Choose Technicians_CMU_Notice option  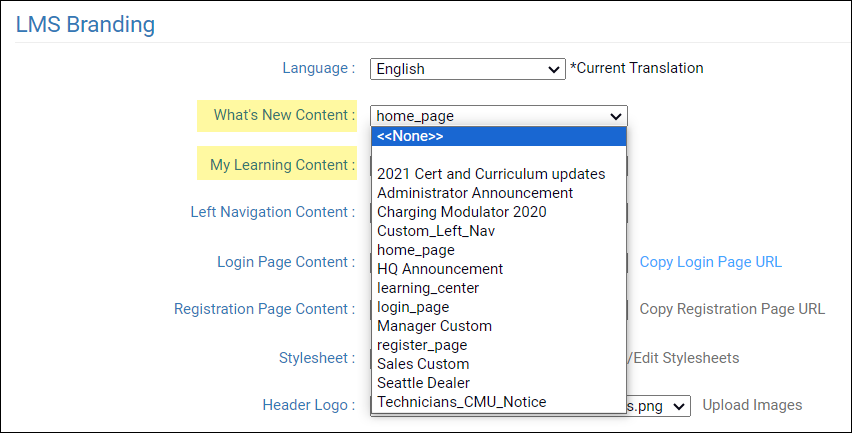tap(461, 402)
